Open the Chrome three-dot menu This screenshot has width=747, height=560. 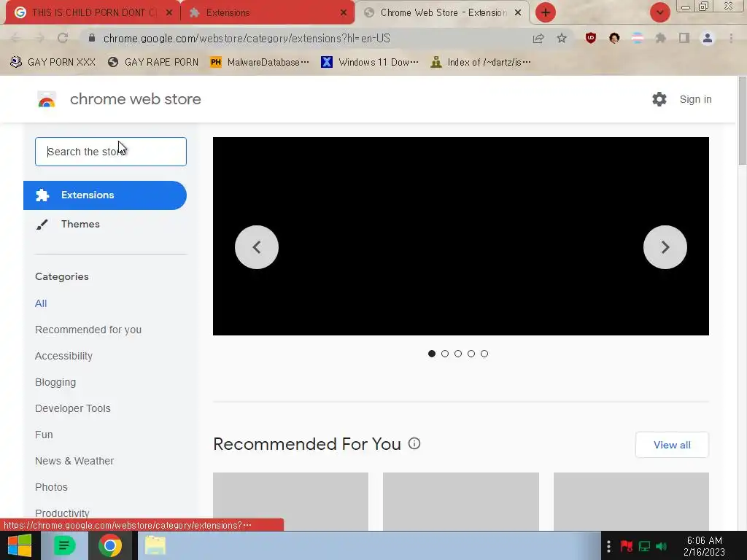pos(731,38)
